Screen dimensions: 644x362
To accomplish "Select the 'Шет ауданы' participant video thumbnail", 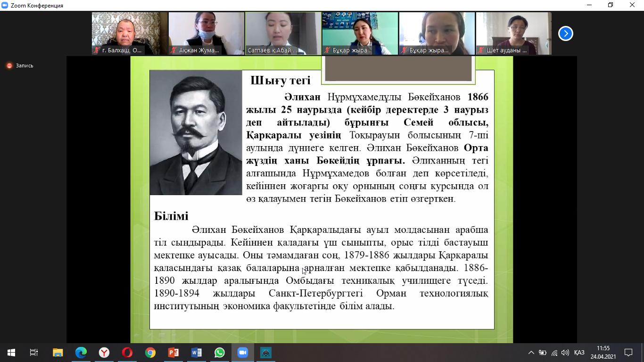I will coord(513,33).
